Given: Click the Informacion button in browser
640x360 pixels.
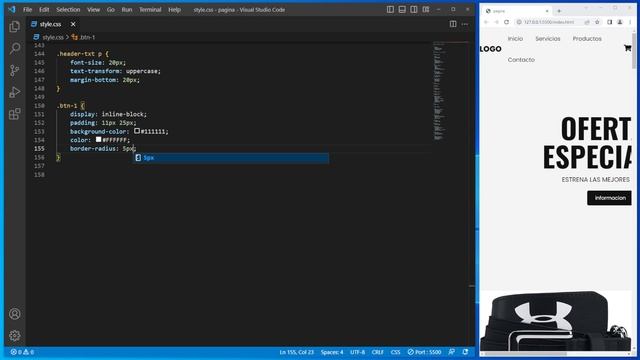Looking at the screenshot, I should coord(609,198).
